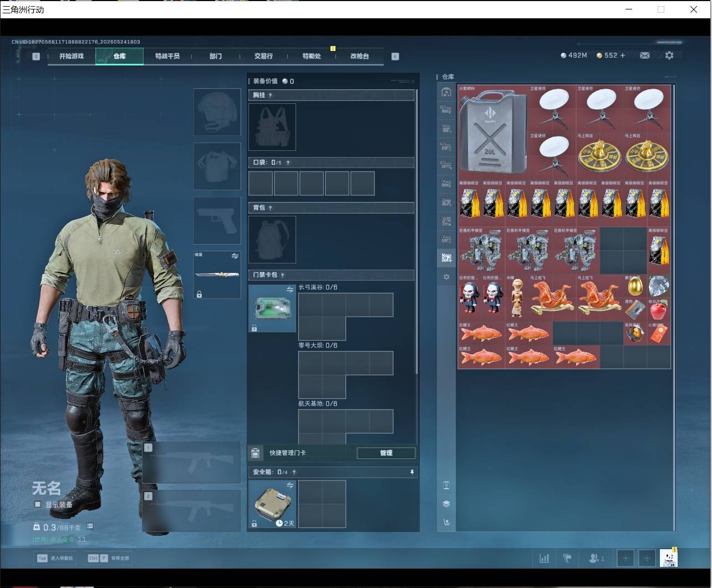Screen dimensions: 712x588
Task: Select the melee knife slot
Action: pyautogui.click(x=217, y=275)
